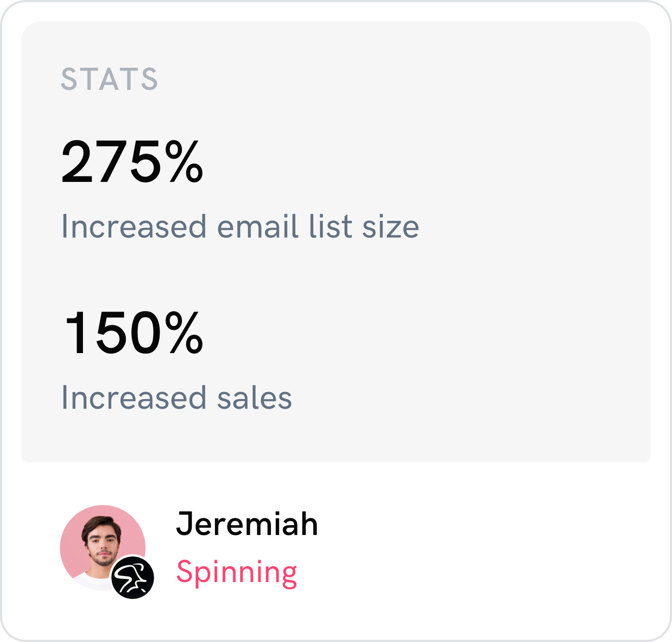This screenshot has height=642, width=672.
Task: Click Jeremiah's profile photo avatar
Action: 103,548
